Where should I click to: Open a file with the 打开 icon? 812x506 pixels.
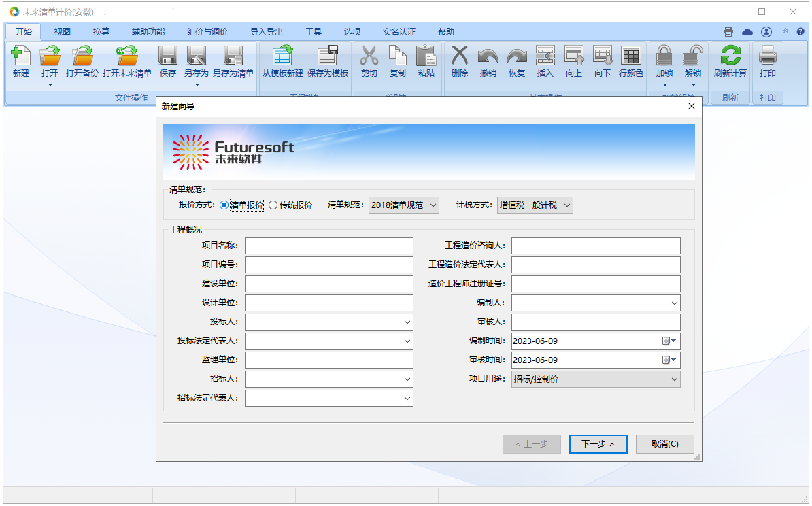(50, 56)
